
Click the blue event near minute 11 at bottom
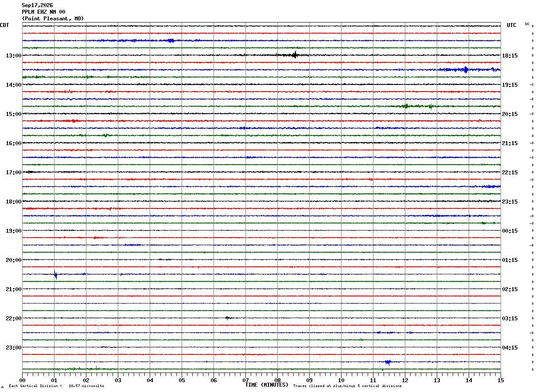click(x=388, y=362)
